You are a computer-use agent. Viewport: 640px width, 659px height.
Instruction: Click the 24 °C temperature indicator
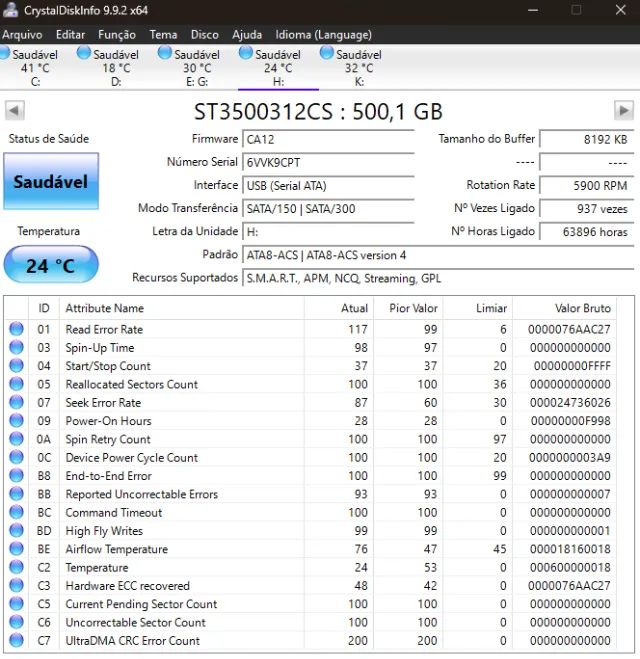(51, 265)
